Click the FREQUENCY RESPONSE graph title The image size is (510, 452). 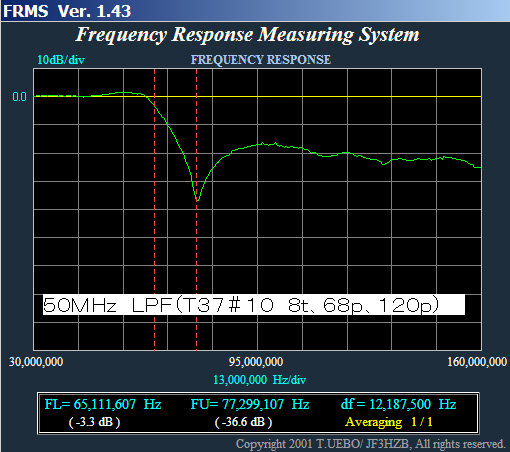tap(261, 60)
